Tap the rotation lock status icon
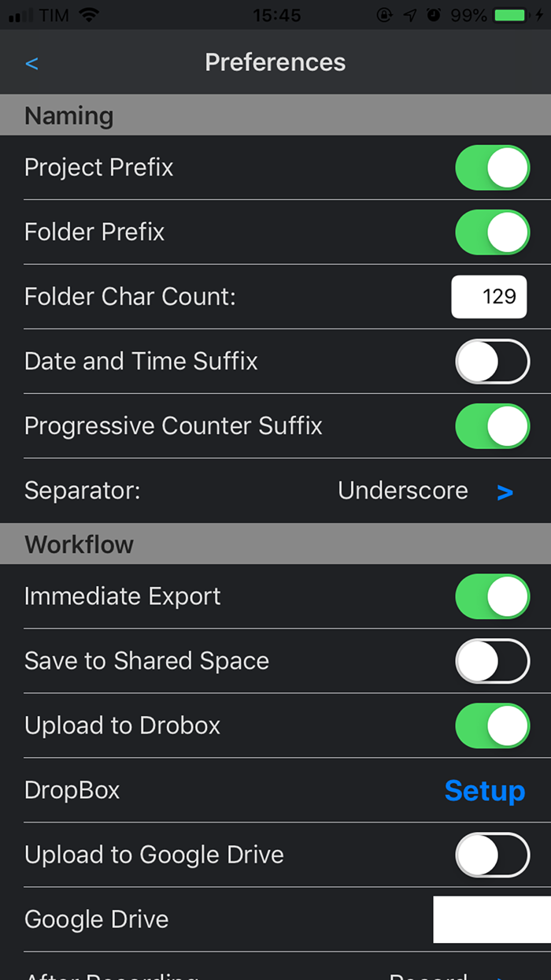The image size is (551, 980). [384, 15]
